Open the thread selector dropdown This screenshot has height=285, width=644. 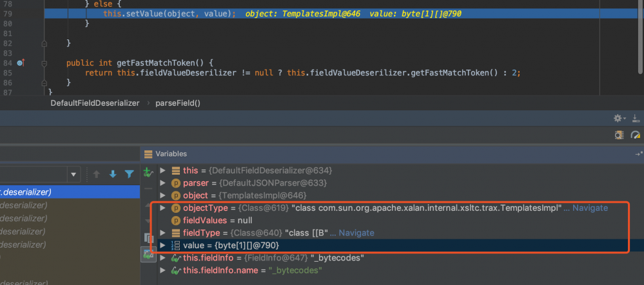pyautogui.click(x=73, y=174)
